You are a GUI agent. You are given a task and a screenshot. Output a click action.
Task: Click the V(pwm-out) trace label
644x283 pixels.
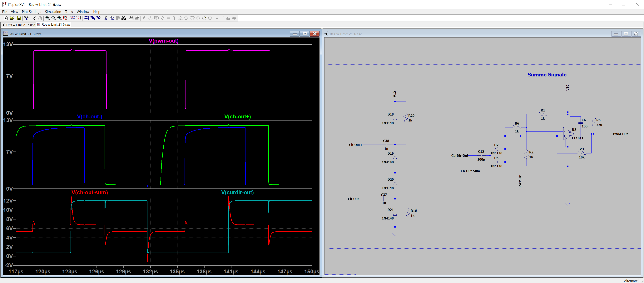(x=164, y=41)
